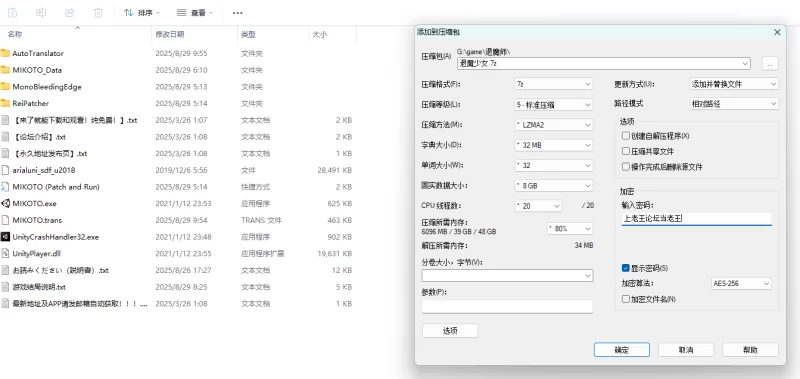Sort by 类型 column header
Screen dimensions: 800x379
[248, 35]
